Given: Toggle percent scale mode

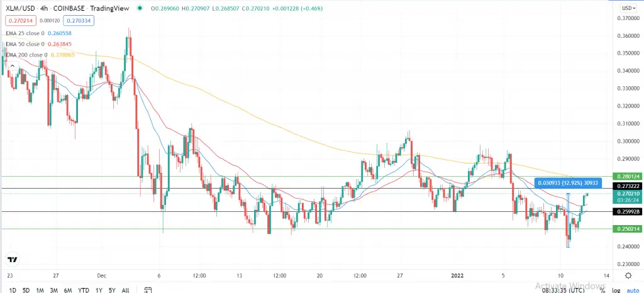Looking at the screenshot, I should coord(602,290).
